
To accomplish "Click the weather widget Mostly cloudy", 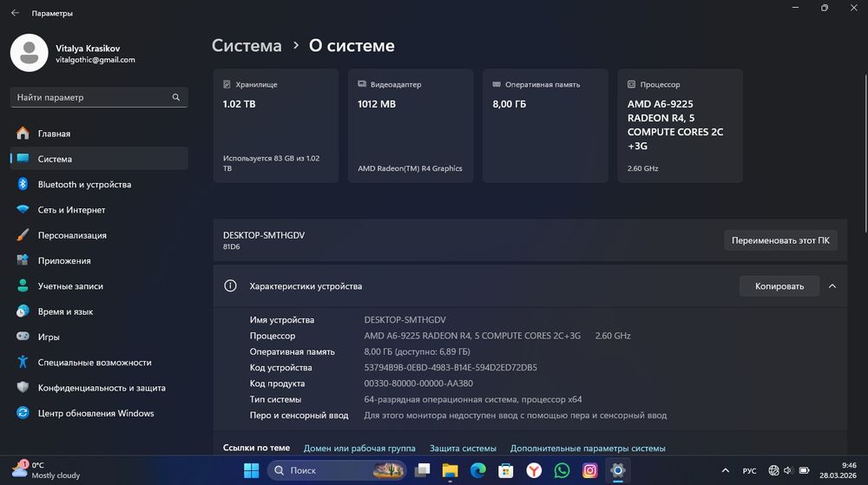I will [x=46, y=470].
